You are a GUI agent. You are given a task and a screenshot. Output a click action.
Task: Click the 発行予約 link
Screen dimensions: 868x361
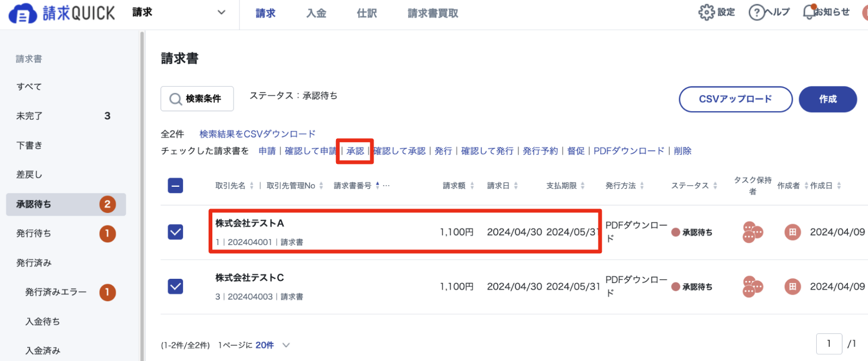(x=540, y=151)
